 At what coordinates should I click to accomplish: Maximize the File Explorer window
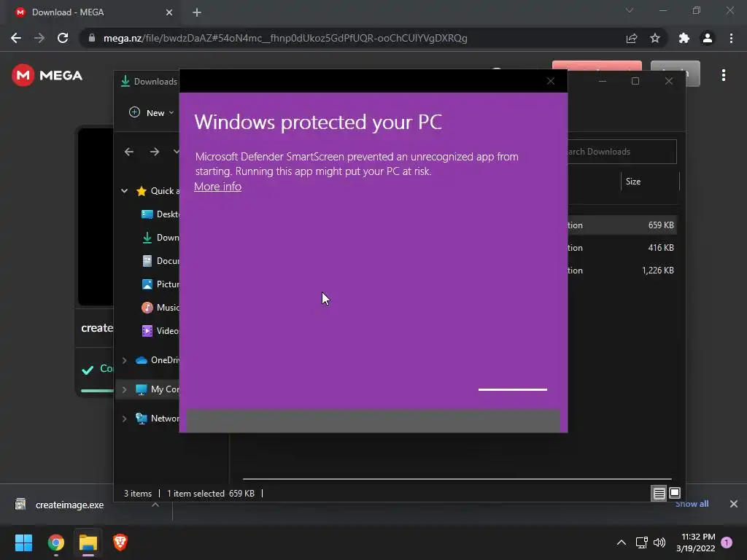(635, 81)
